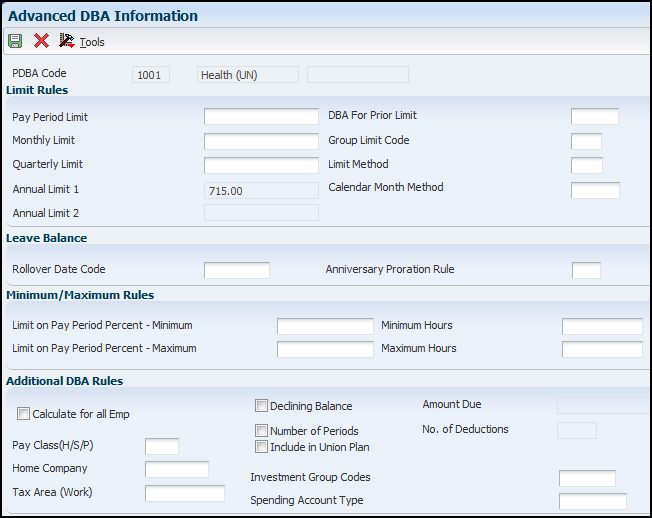Check Calculate for all Emp box
This screenshot has height=518, width=652.
23,414
